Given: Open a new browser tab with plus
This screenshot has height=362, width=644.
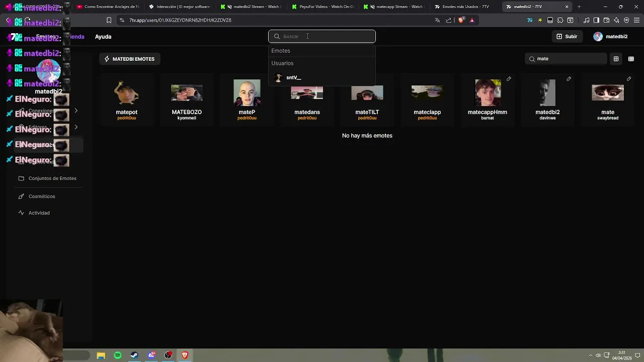Looking at the screenshot, I should coord(579,7).
